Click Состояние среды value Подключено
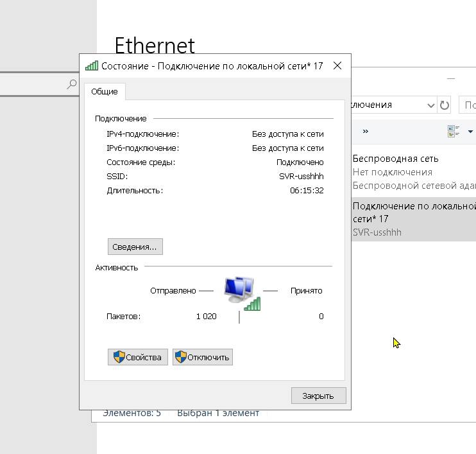Image resolution: width=476 pixels, height=454 pixels. pyautogui.click(x=300, y=162)
